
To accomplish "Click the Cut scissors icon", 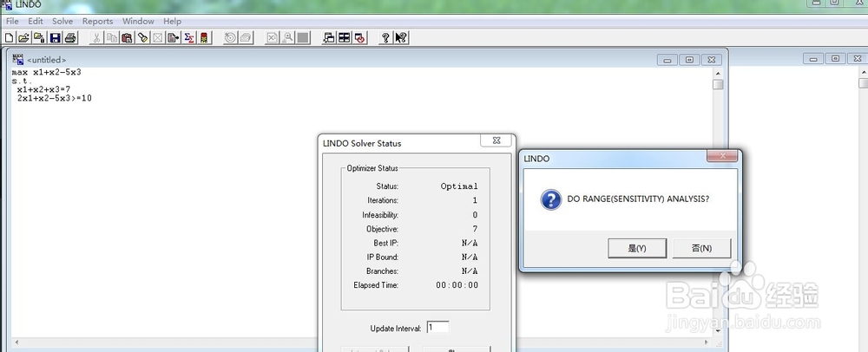I will [96, 37].
